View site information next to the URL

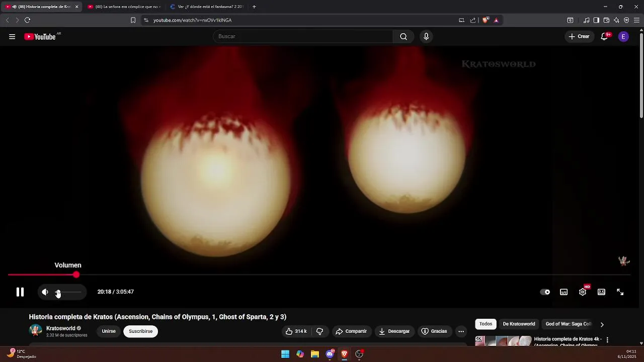click(x=146, y=20)
